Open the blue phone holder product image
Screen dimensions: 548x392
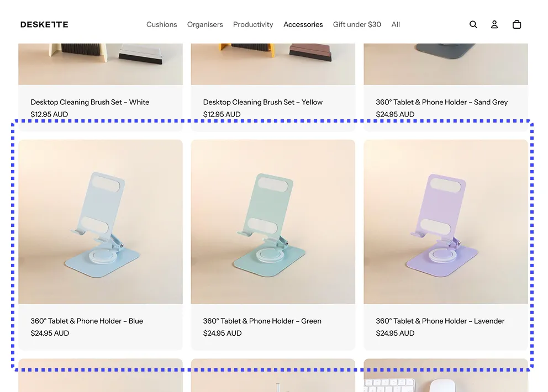pyautogui.click(x=101, y=221)
